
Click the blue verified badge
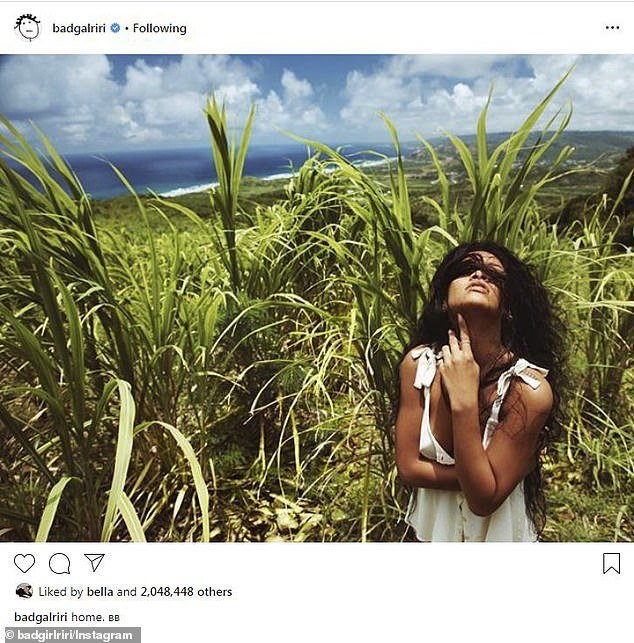tap(116, 28)
